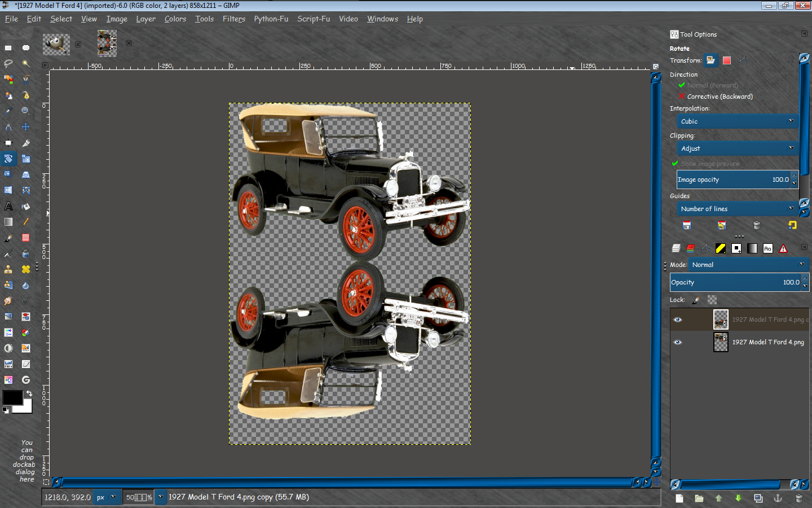Set Transform to affect selection
This screenshot has height=508, width=812.
pos(727,60)
